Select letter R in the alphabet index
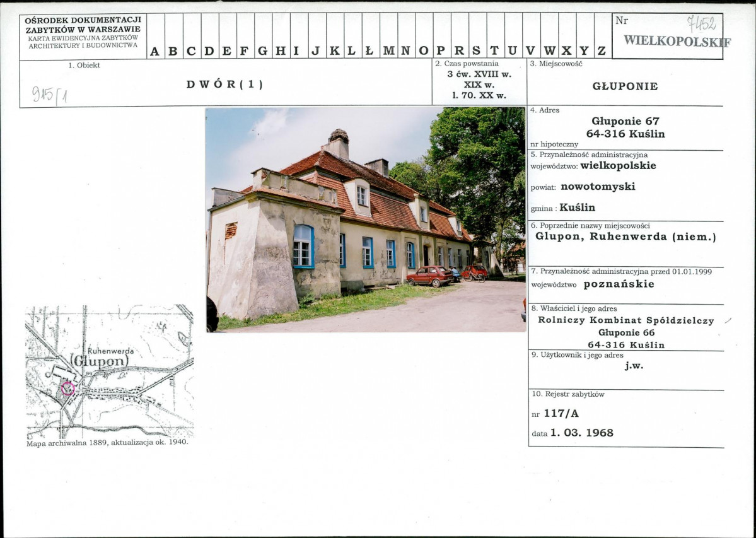 coord(459,51)
